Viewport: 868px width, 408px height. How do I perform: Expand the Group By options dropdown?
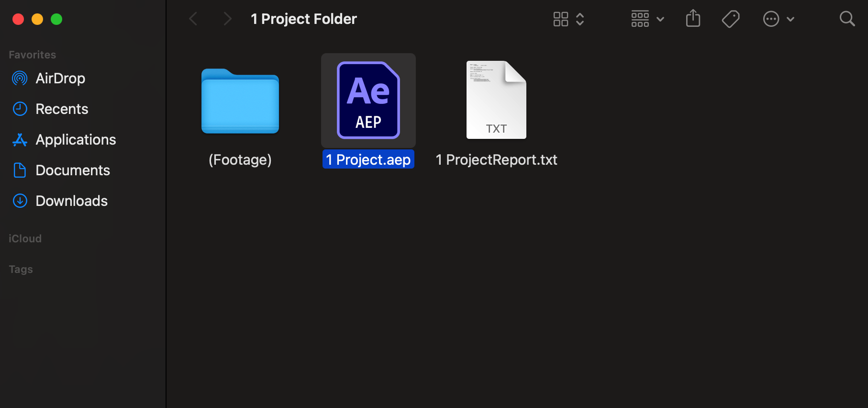[x=647, y=19]
